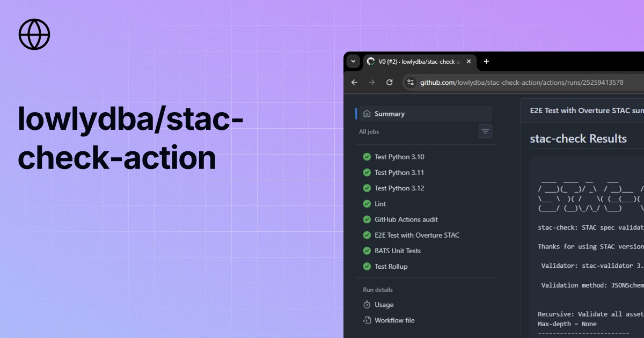Reload the page with the refresh icon

click(390, 83)
